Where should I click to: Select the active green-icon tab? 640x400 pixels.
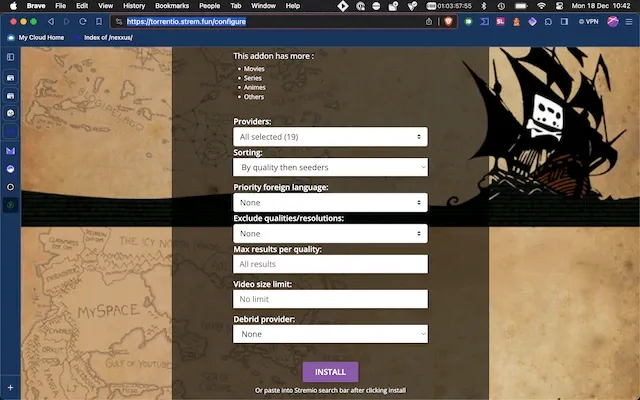pos(11,205)
